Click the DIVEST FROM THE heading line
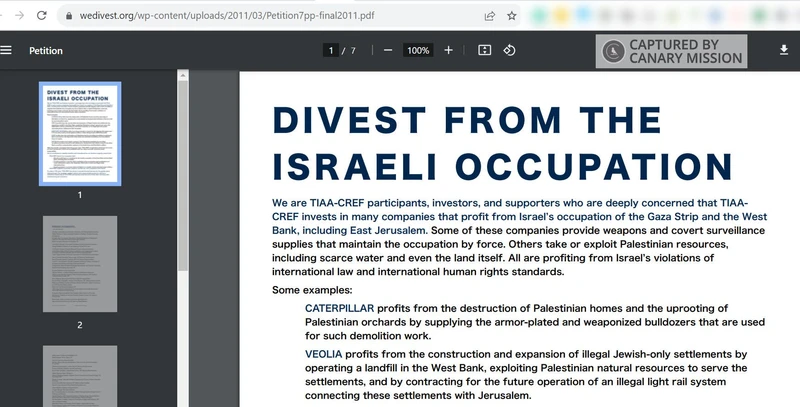Image resolution: width=800 pixels, height=407 pixels. (467, 119)
